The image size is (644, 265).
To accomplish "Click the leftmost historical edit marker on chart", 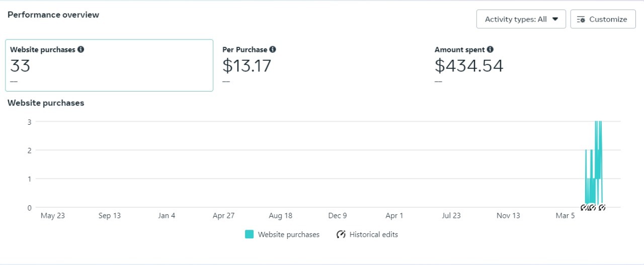I will click(584, 207).
